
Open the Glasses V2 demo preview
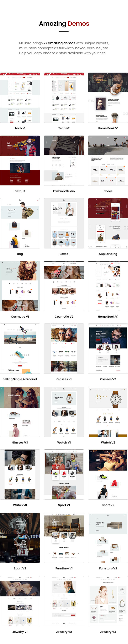click(x=108, y=349)
